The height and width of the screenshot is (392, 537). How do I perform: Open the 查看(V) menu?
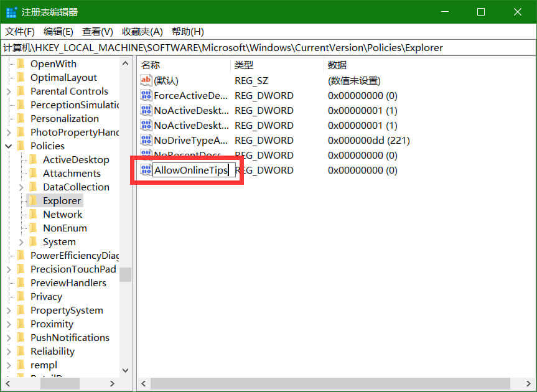click(x=98, y=32)
